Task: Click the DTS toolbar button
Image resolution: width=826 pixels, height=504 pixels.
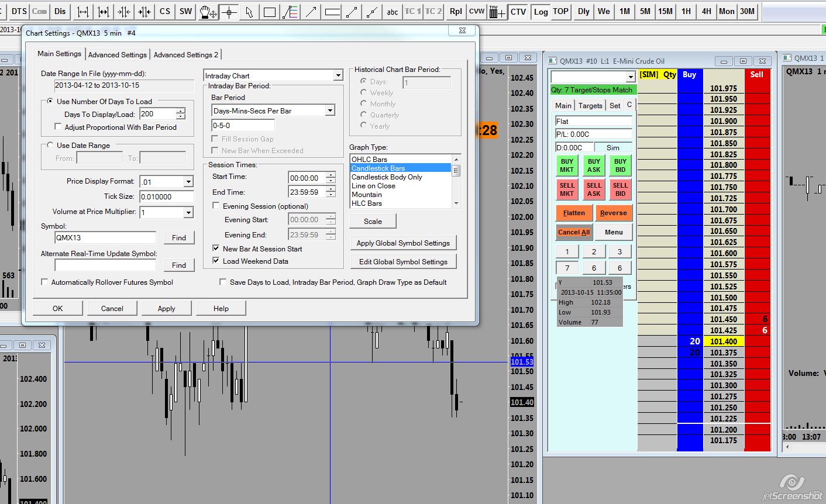Action: click(x=19, y=11)
